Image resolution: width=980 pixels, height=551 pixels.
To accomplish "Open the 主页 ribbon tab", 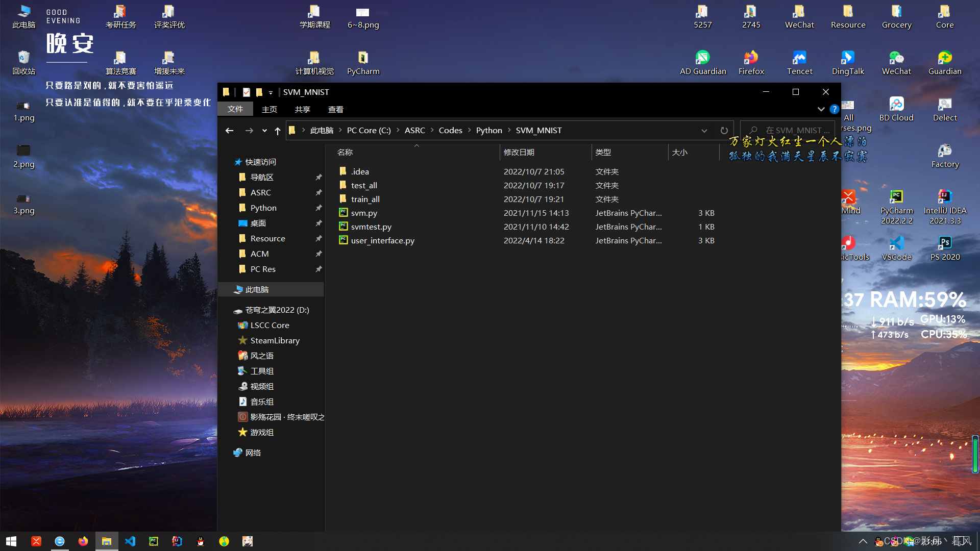I will (x=269, y=109).
